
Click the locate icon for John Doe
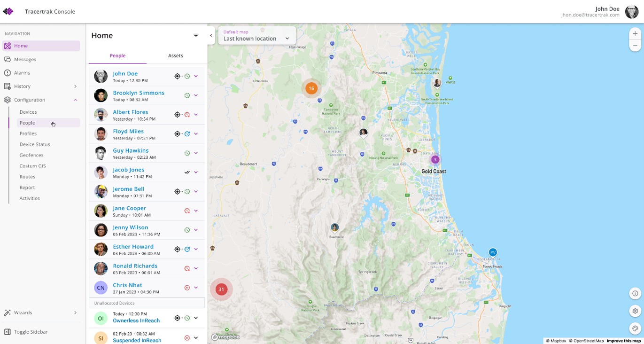[177, 76]
